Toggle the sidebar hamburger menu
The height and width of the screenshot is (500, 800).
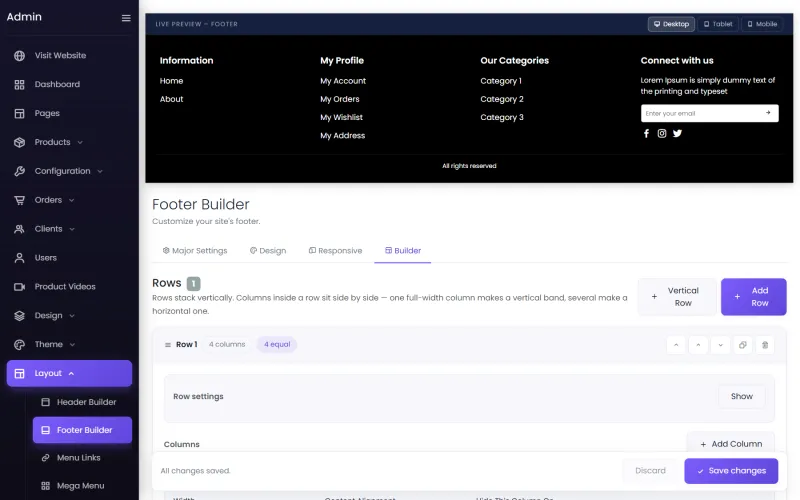coord(126,18)
